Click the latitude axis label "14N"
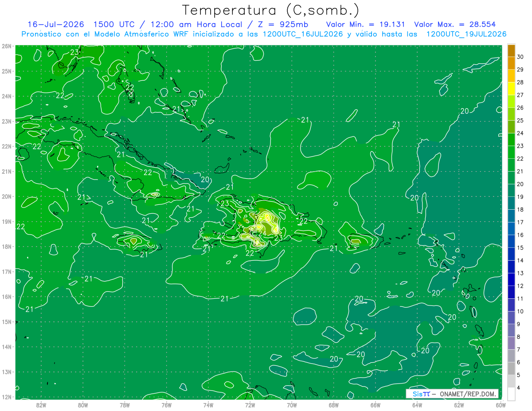The width and height of the screenshot is (532, 411). coord(7,347)
